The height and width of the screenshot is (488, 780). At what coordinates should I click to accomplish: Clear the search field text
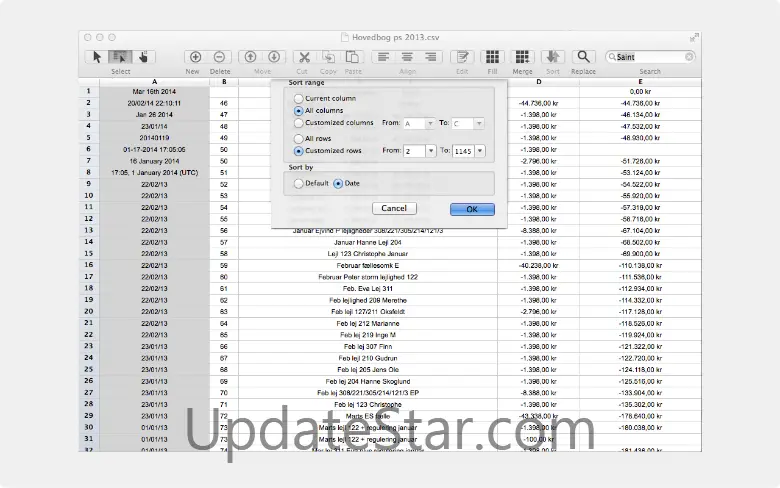(689, 57)
